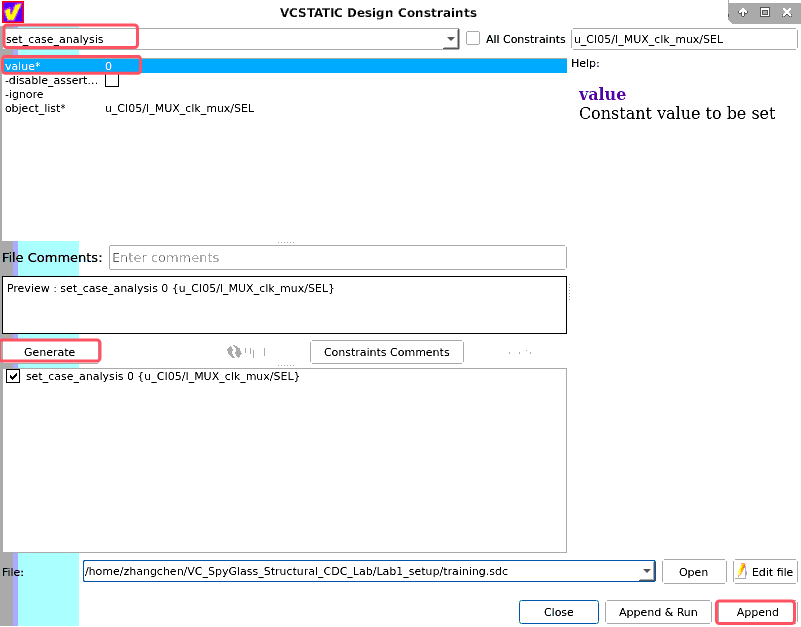Select the object_list* parameter row
Image resolution: width=801 pixels, height=627 pixels.
tap(60, 108)
